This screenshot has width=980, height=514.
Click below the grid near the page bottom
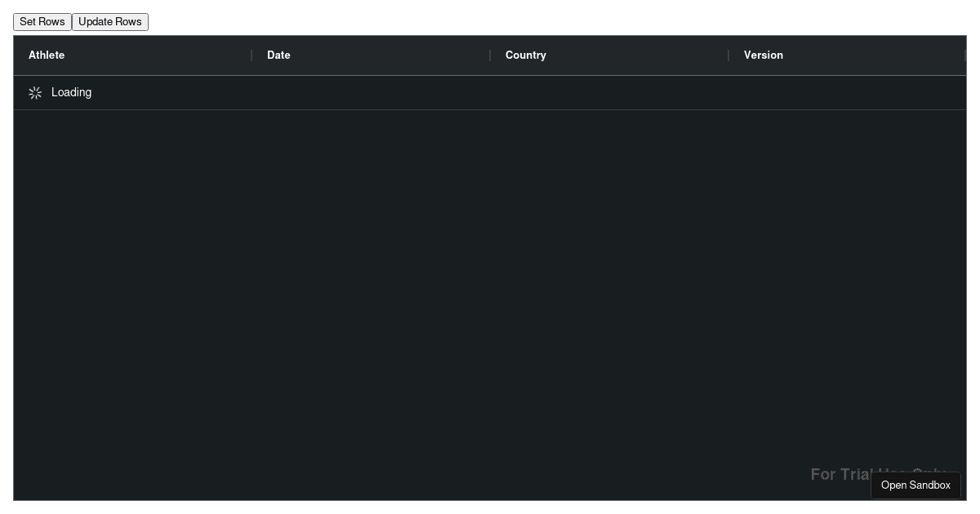[x=490, y=507]
